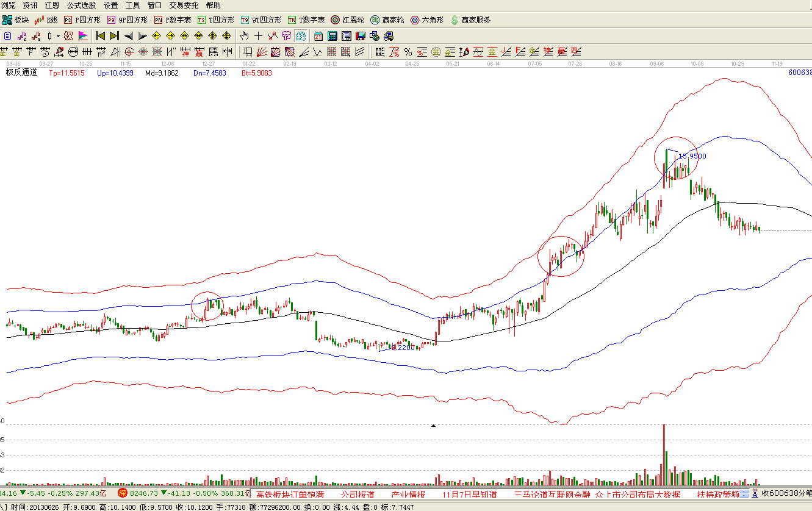Open the 工具 menu
The width and height of the screenshot is (812, 511).
click(x=132, y=5)
